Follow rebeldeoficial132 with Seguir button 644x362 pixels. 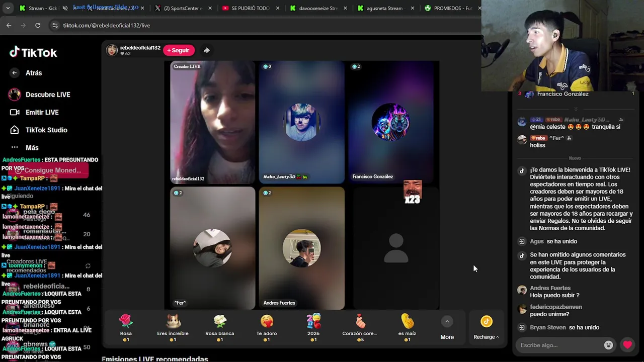point(178,50)
